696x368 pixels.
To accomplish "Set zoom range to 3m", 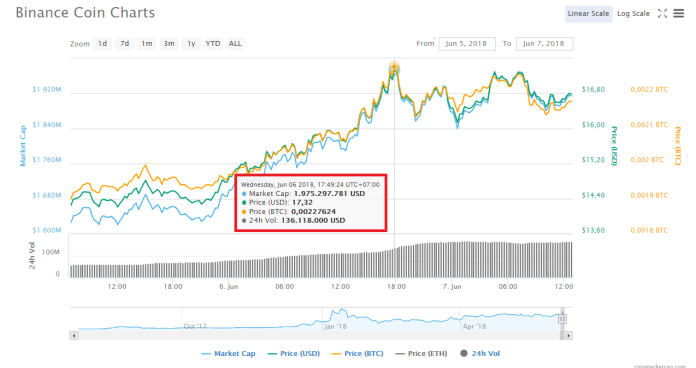I will pyautogui.click(x=169, y=44).
